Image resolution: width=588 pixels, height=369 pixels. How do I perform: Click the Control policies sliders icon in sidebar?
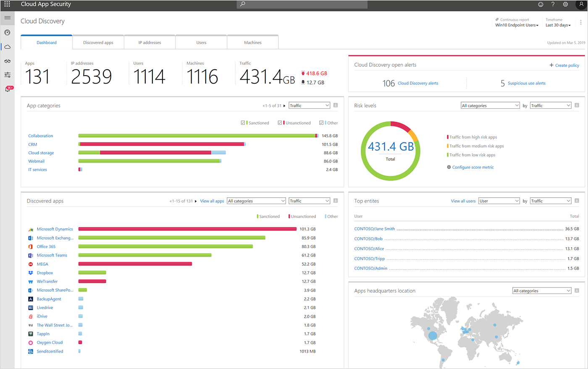(x=7, y=75)
